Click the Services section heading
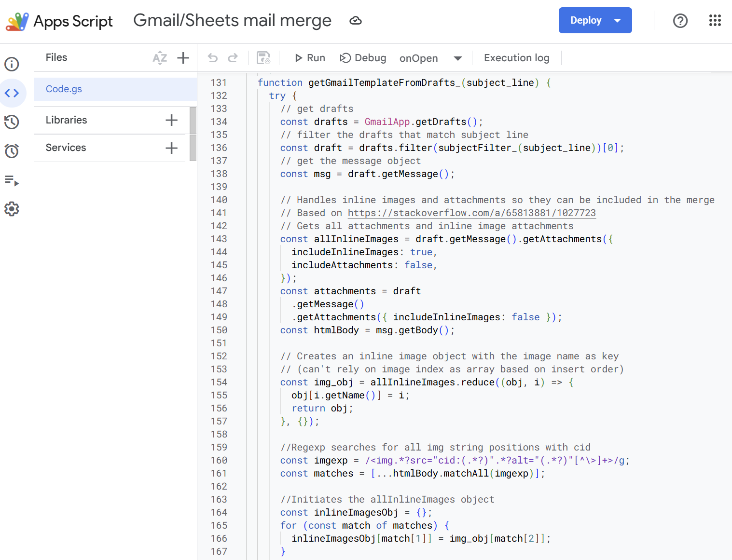 click(x=66, y=148)
